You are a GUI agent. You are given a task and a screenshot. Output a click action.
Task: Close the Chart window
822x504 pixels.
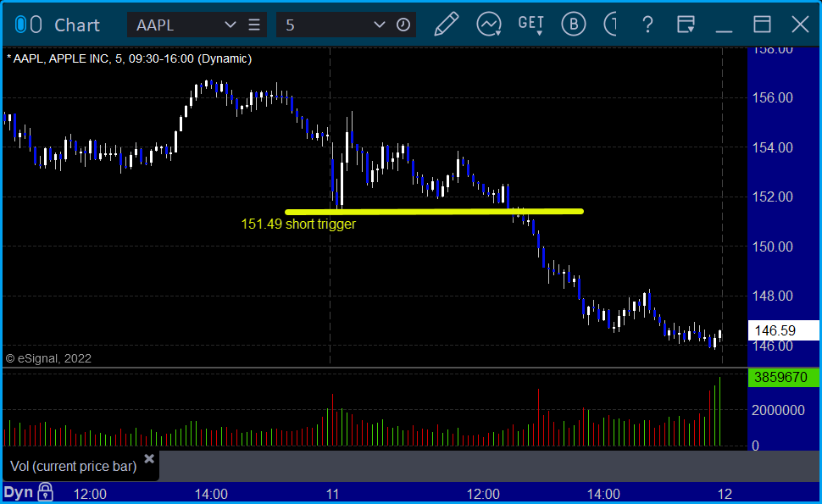(801, 25)
